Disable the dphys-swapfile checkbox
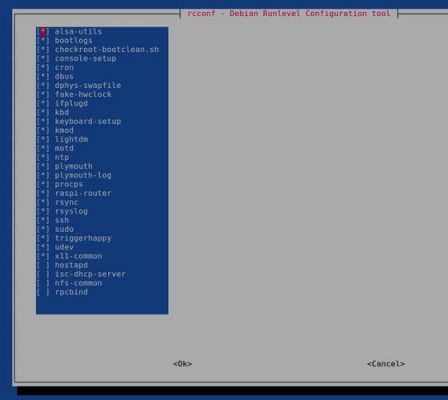Image resolution: width=448 pixels, height=400 pixels. click(43, 86)
